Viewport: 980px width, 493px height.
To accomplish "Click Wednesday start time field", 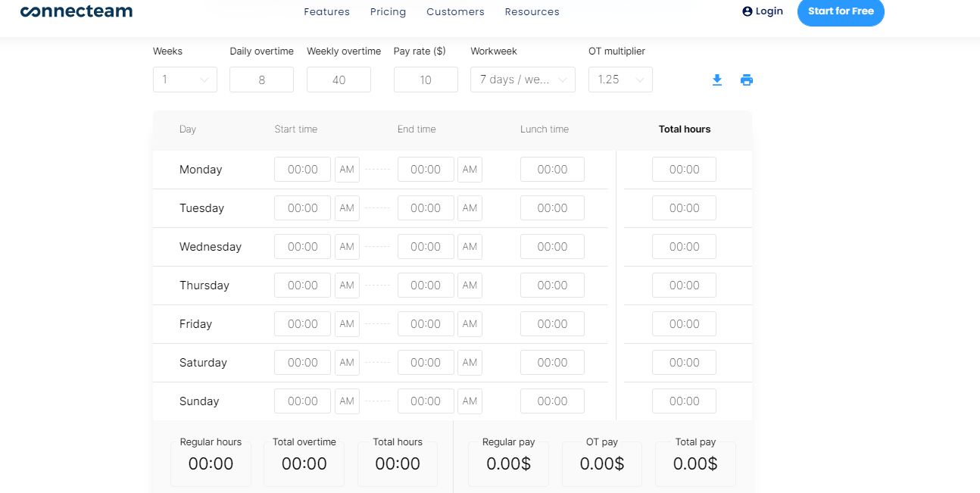I will pos(302,247).
